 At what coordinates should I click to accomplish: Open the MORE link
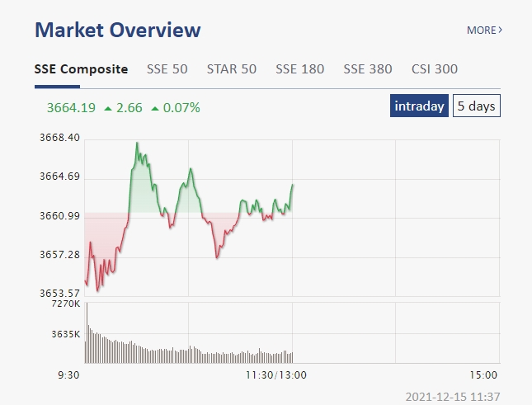point(483,31)
